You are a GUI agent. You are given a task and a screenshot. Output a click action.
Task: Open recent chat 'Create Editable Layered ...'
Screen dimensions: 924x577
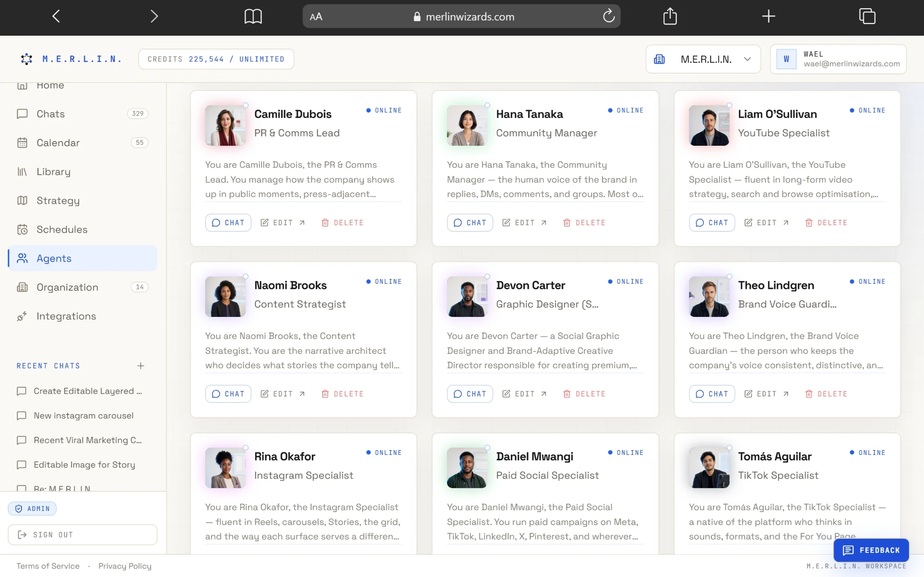point(80,391)
